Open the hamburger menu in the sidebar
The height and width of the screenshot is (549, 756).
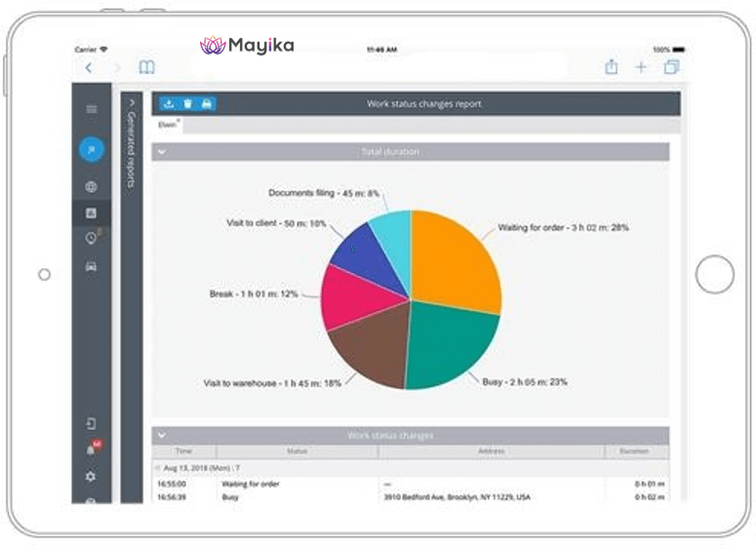pos(92,109)
